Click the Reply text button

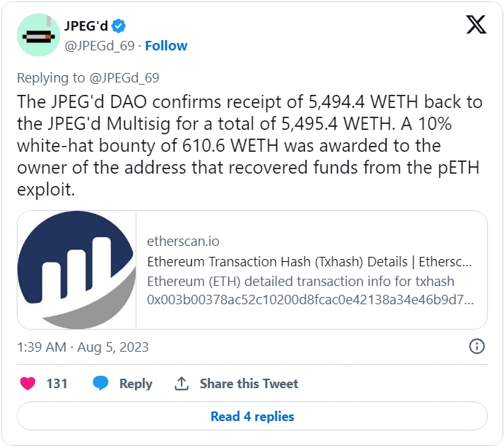tap(136, 384)
